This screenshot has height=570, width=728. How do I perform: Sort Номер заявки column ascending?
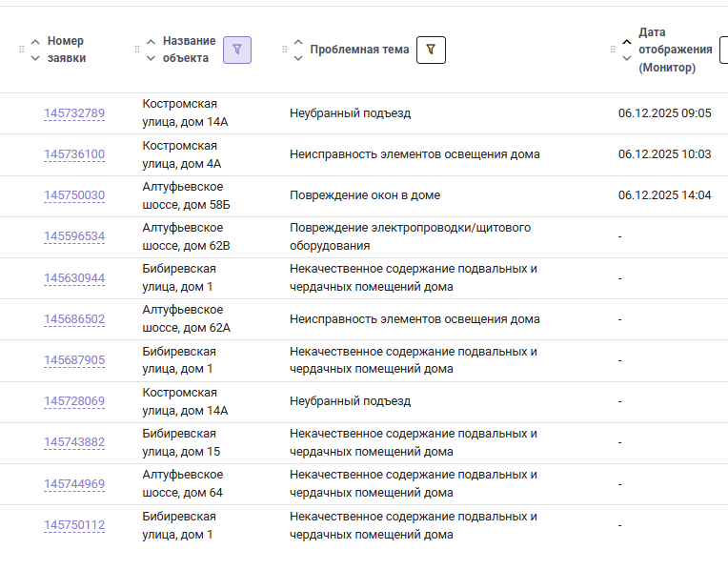[35, 42]
